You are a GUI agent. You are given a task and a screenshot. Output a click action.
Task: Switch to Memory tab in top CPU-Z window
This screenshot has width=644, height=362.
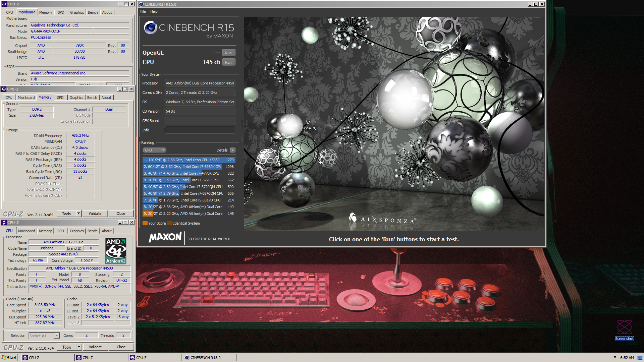coord(46,12)
